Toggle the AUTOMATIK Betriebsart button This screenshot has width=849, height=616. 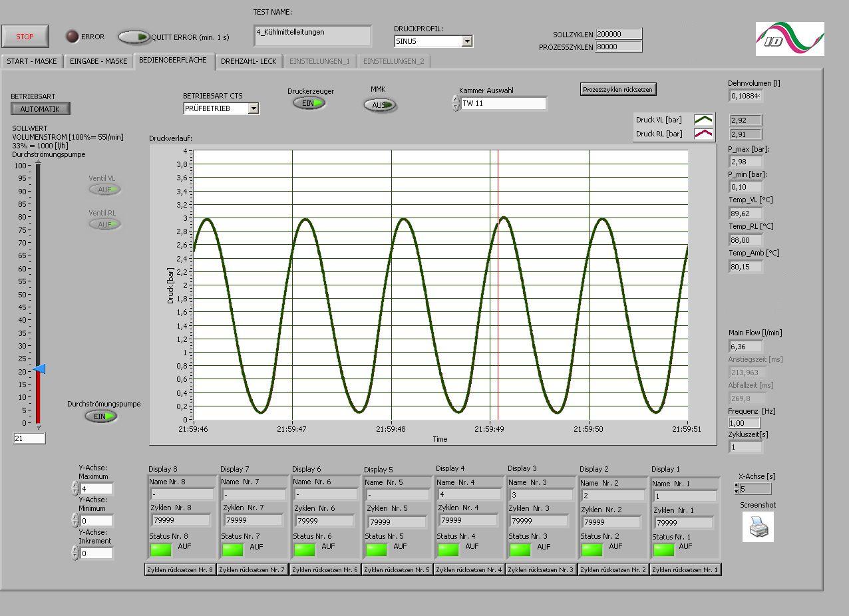[41, 109]
